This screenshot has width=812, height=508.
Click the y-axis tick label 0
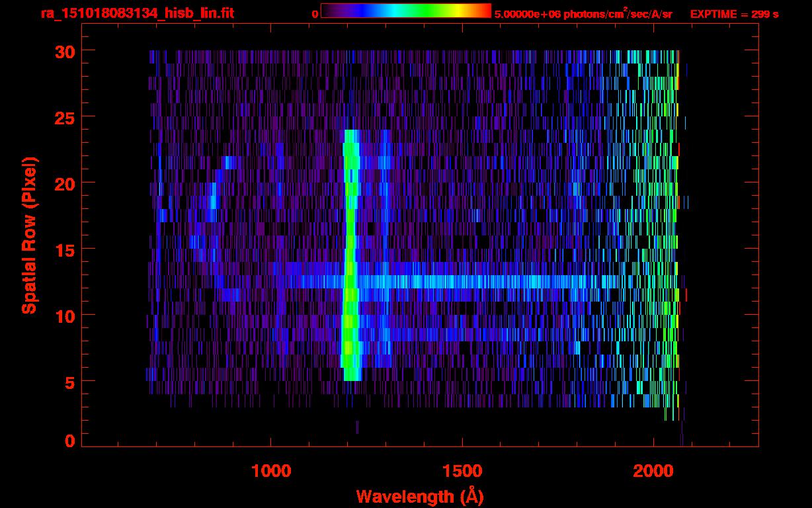[x=69, y=441]
